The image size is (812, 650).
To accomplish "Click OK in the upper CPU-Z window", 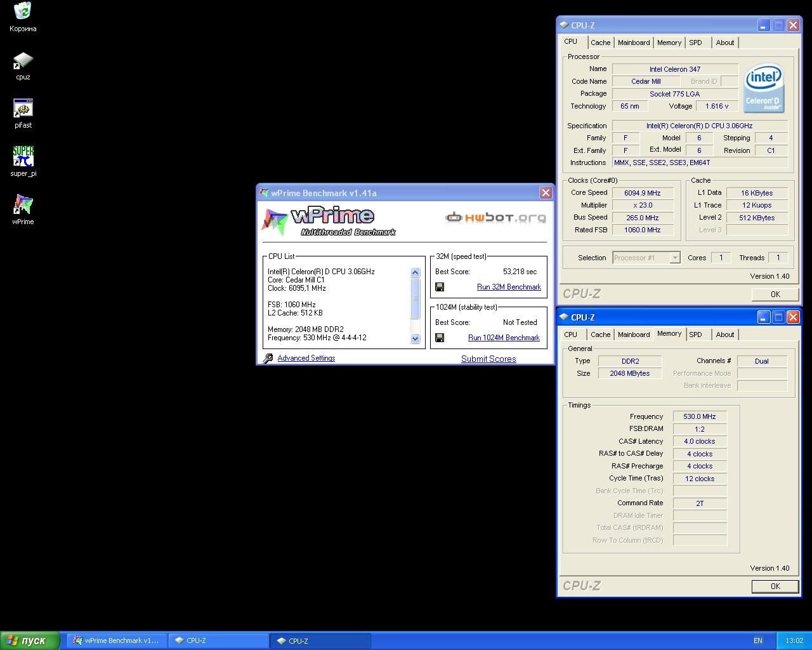I will [775, 295].
